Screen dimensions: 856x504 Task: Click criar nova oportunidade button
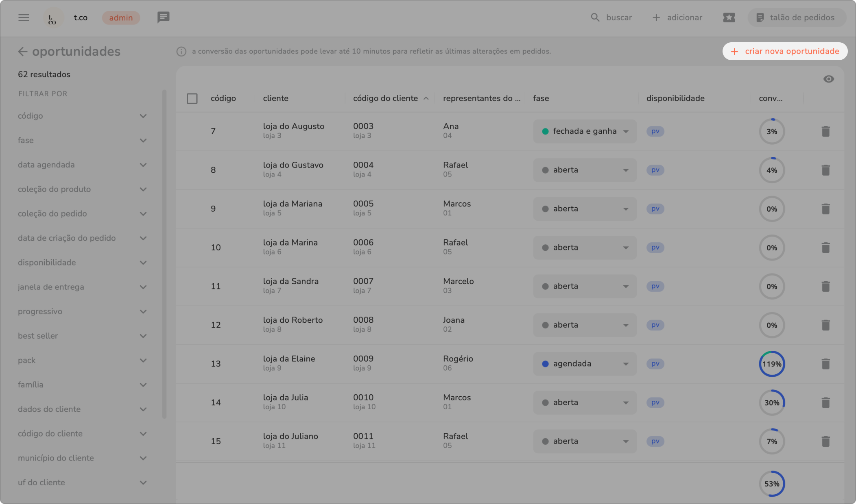pyautogui.click(x=785, y=51)
